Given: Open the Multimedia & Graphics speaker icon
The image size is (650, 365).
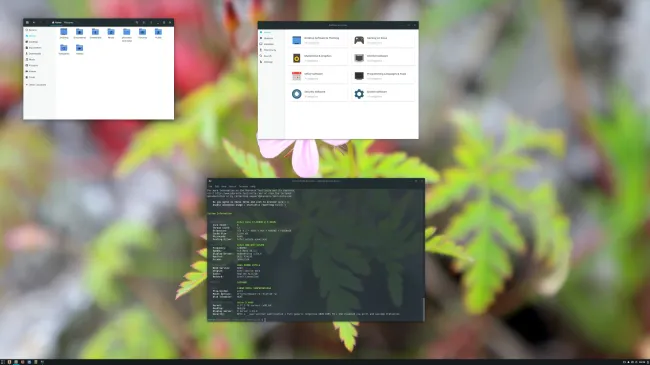Looking at the screenshot, I should click(296, 58).
